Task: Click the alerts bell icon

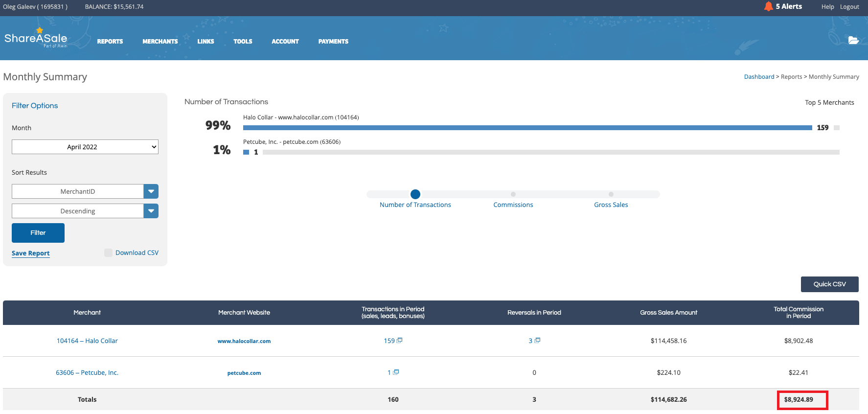Action: pyautogui.click(x=768, y=6)
